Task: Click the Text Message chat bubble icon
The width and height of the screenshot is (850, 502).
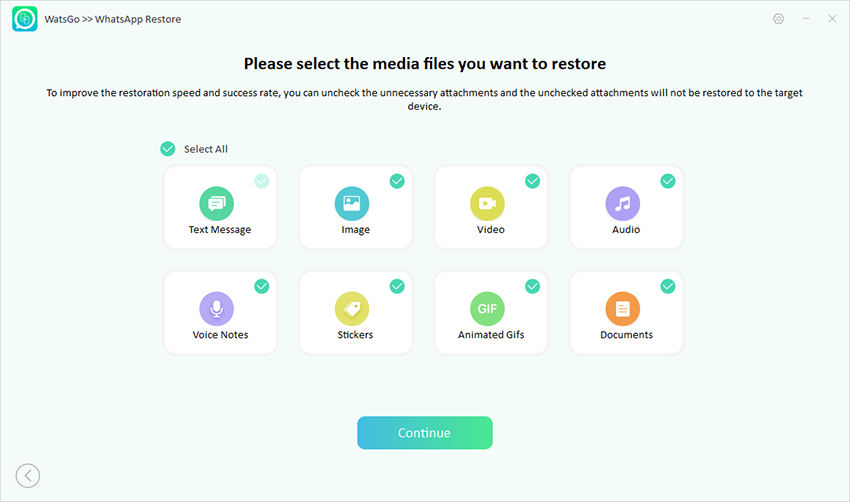Action: tap(216, 204)
